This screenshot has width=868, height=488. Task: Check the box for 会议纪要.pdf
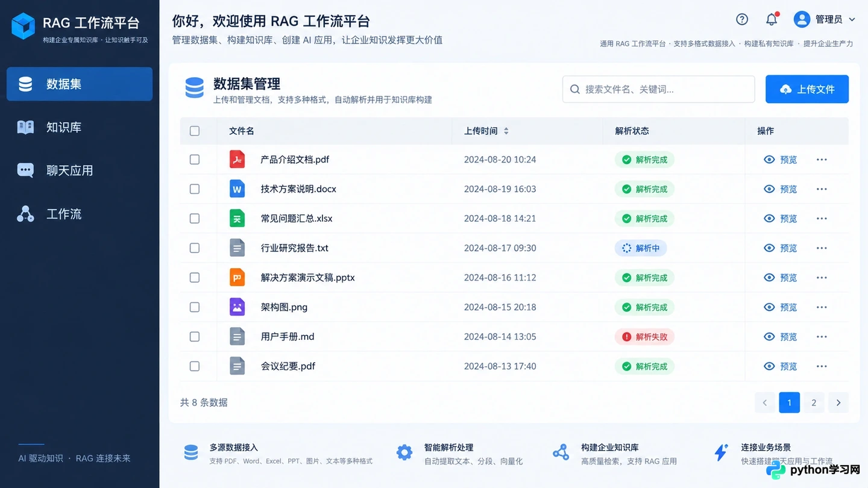[195, 366]
